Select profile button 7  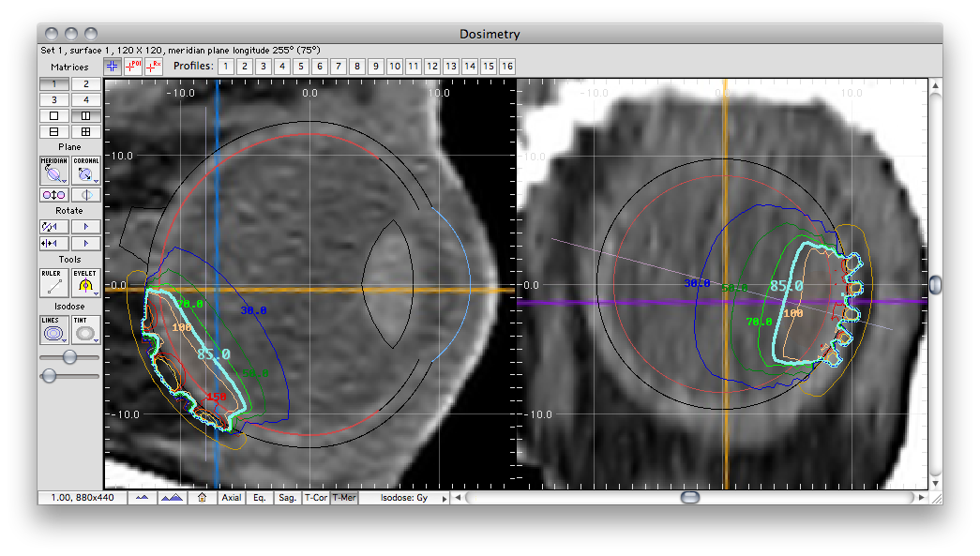pos(339,67)
